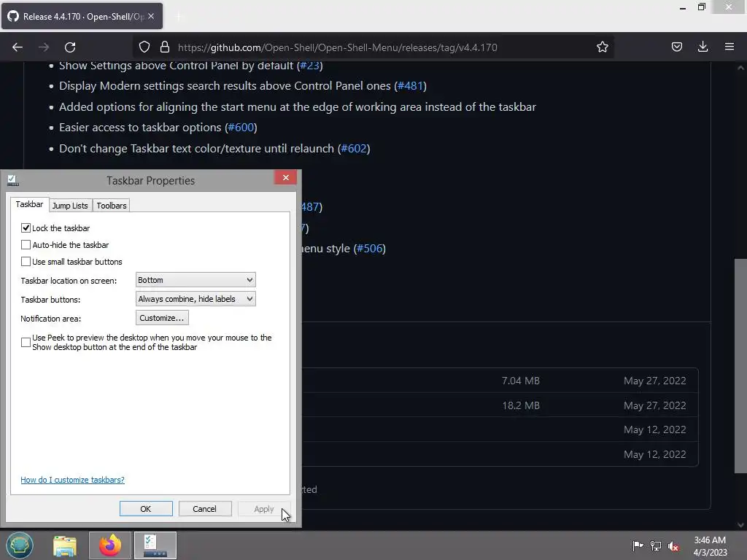Viewport: 747px width, 560px height.
Task: Open the downloads arrow icon
Action: [x=703, y=47]
